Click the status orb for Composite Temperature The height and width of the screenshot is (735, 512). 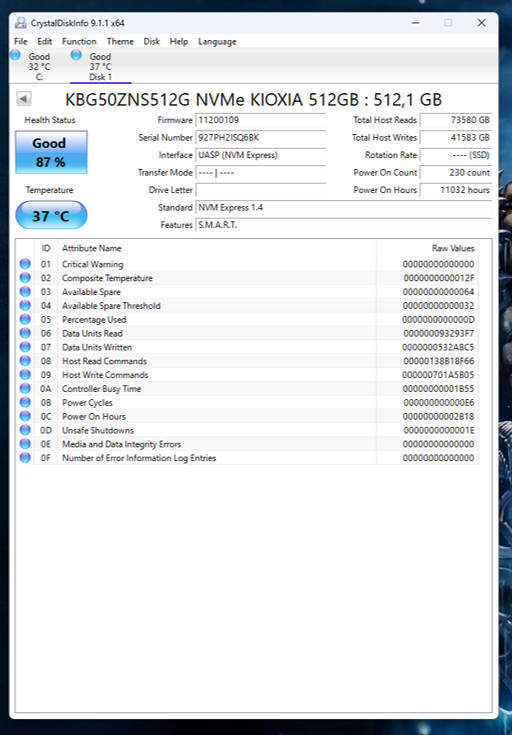(25, 278)
